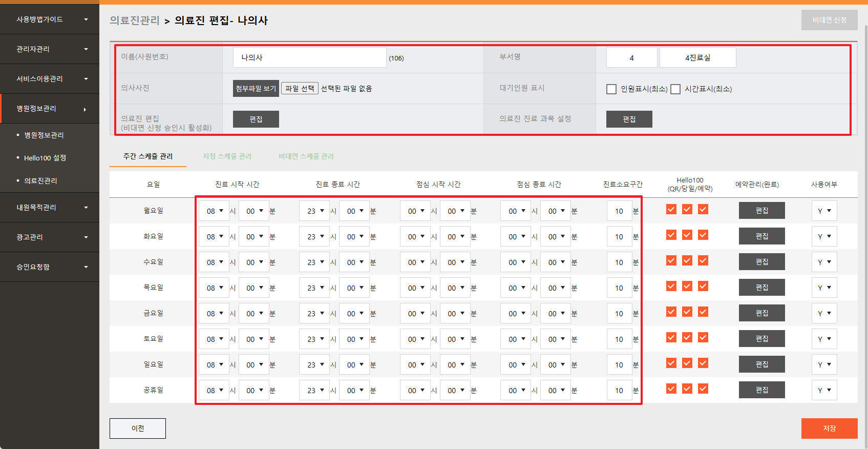Collapse the 병원정보관리 sidebar section arrow
Screen dimensions: 868x449
pos(85,109)
